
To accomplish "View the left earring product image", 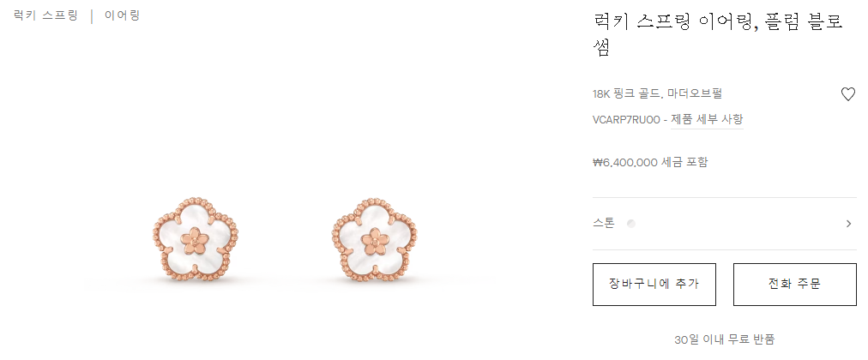I will tap(195, 239).
